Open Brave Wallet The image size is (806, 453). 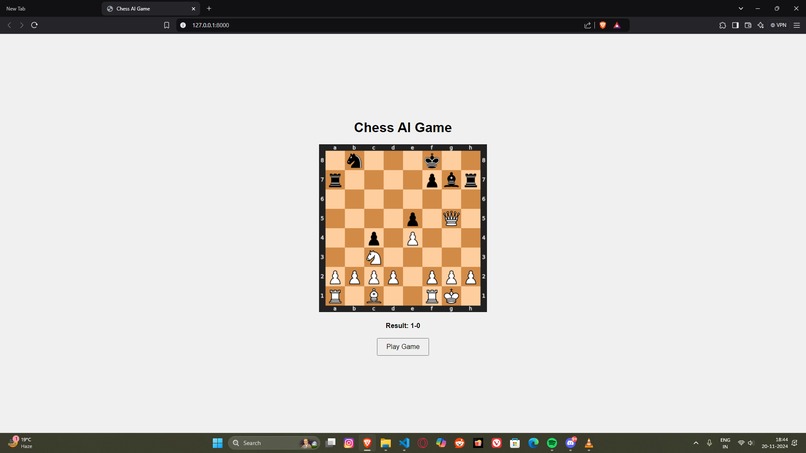748,25
